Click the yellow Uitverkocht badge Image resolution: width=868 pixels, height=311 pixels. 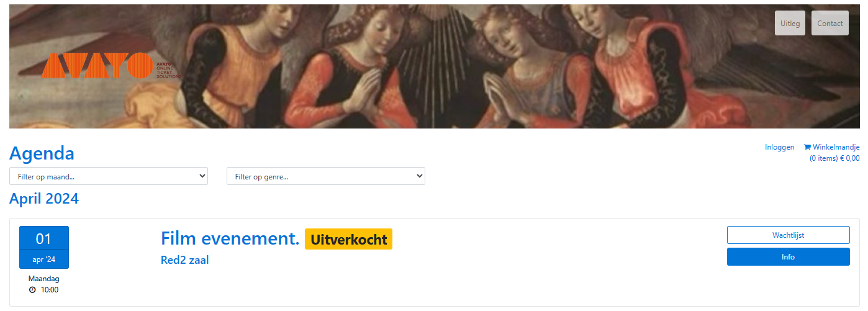348,239
